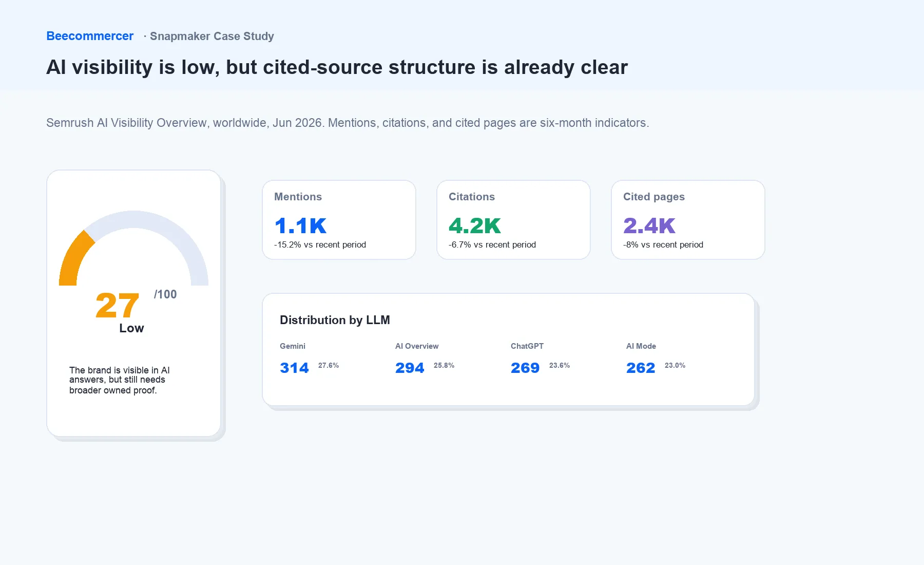Click the -6.7% vs recent period text

tap(492, 244)
